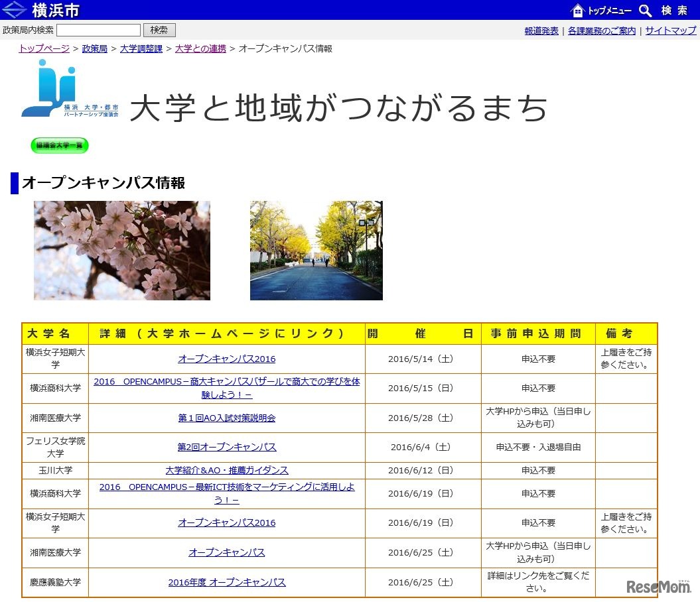Open 慶應義塾大学 2016年度 オープンキャンパス link
The width and height of the screenshot is (700, 602).
228,582
